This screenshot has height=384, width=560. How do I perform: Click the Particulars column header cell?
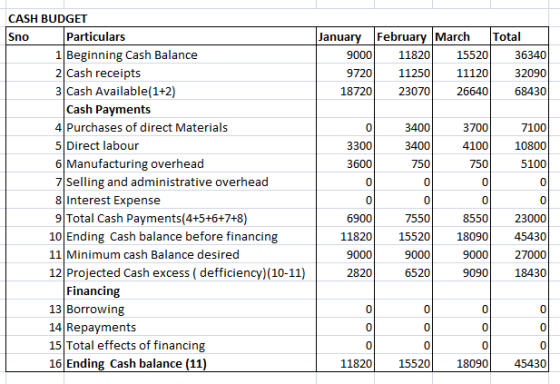(190, 36)
